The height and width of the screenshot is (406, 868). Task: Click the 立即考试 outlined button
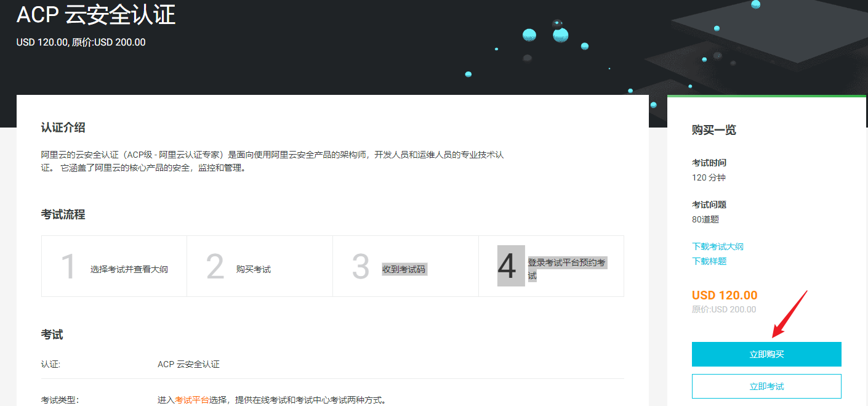766,386
